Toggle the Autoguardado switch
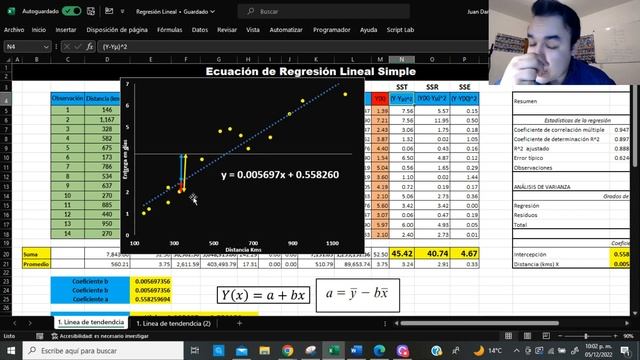 click(71, 11)
